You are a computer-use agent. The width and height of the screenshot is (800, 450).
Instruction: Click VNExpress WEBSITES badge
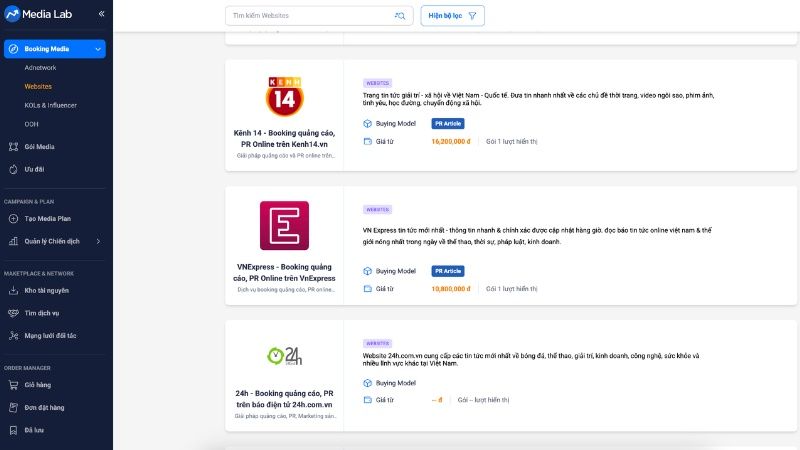[x=378, y=209]
